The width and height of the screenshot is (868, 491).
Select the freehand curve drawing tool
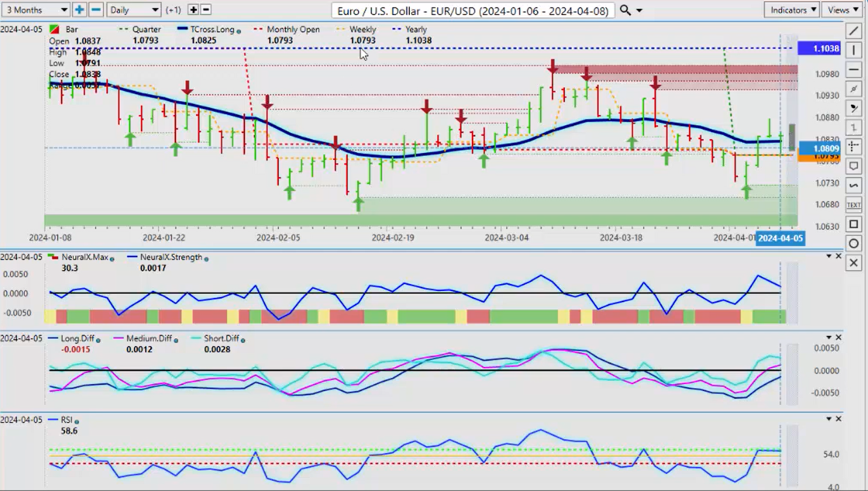pos(854,185)
